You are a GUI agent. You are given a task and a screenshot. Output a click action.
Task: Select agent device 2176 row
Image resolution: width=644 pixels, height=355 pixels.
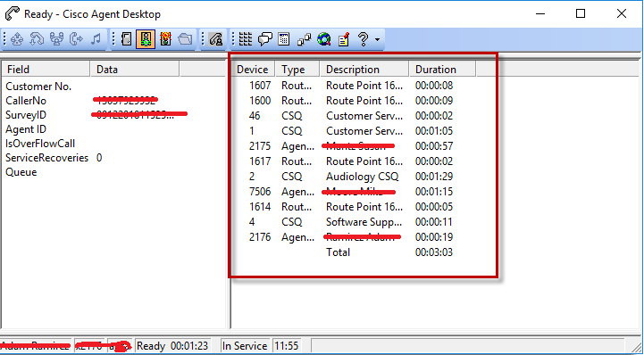tap(260, 237)
